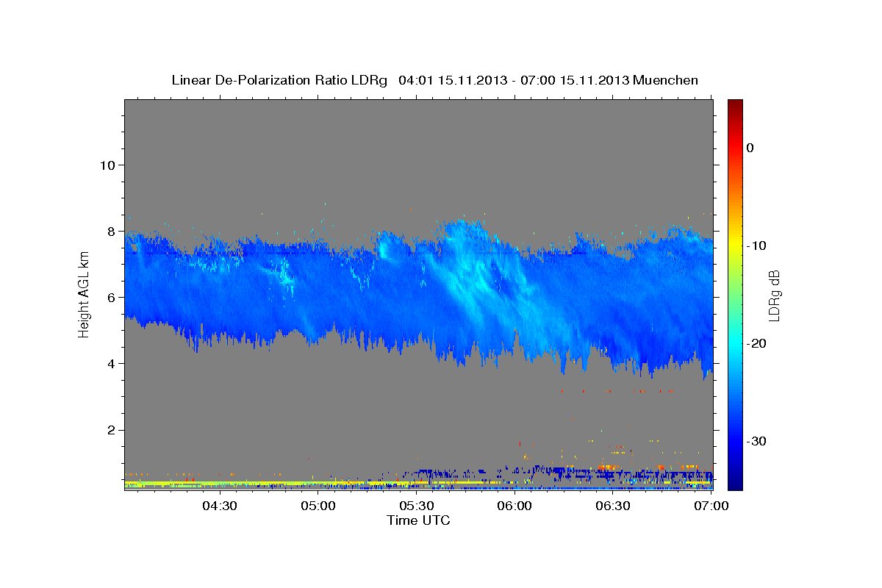
Task: Click the 'Height AGL km' y-axis label
Action: click(x=85, y=295)
